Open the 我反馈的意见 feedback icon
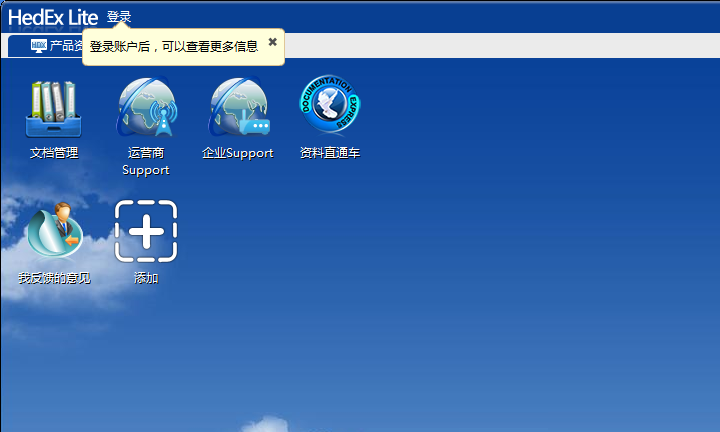 point(55,230)
